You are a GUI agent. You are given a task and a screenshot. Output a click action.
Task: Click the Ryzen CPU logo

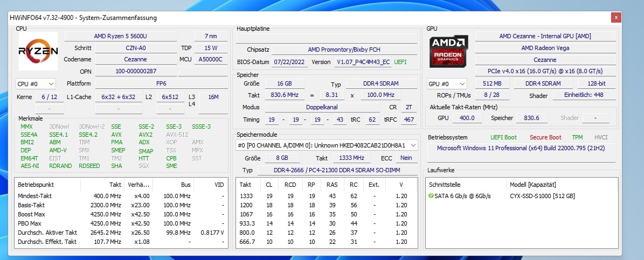pos(38,51)
